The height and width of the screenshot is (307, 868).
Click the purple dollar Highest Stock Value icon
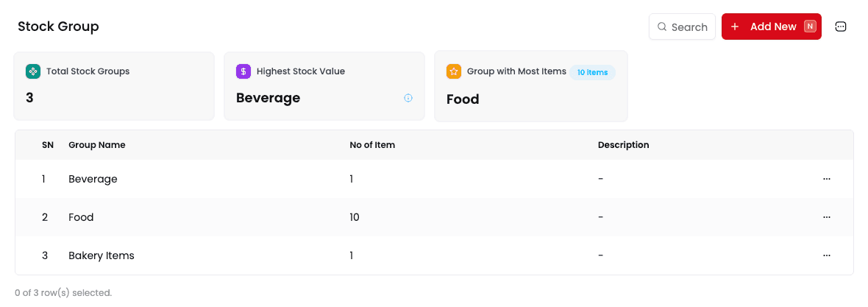(x=243, y=71)
